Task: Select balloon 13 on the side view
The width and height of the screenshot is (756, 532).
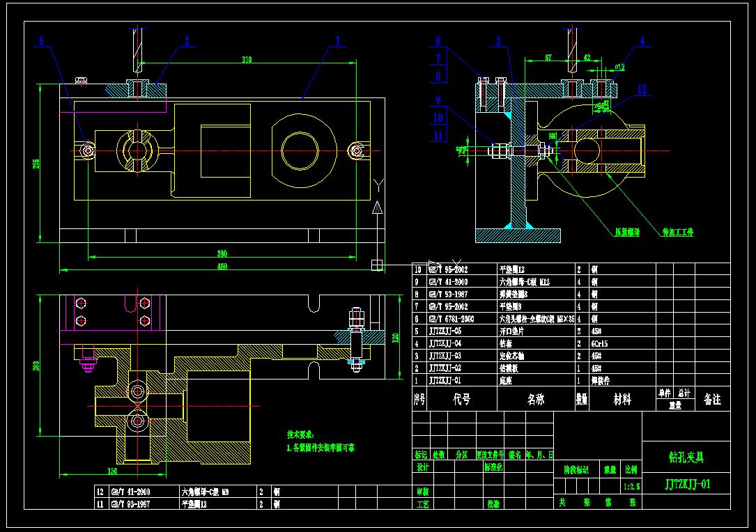Action: click(643, 89)
